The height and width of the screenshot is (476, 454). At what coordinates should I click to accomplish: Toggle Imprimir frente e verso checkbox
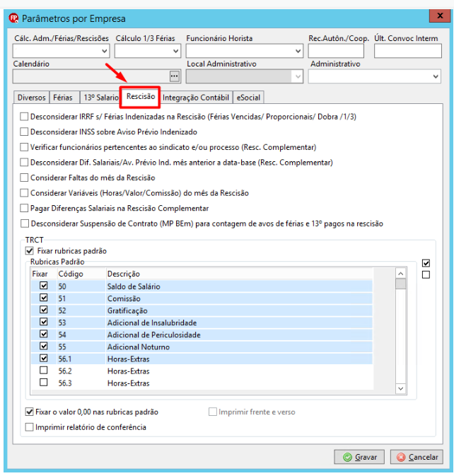pyautogui.click(x=213, y=412)
